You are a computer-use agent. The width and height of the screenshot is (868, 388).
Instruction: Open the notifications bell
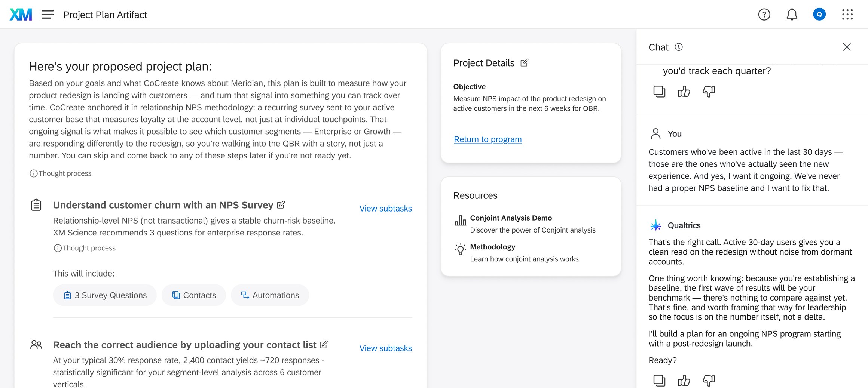pyautogui.click(x=792, y=15)
